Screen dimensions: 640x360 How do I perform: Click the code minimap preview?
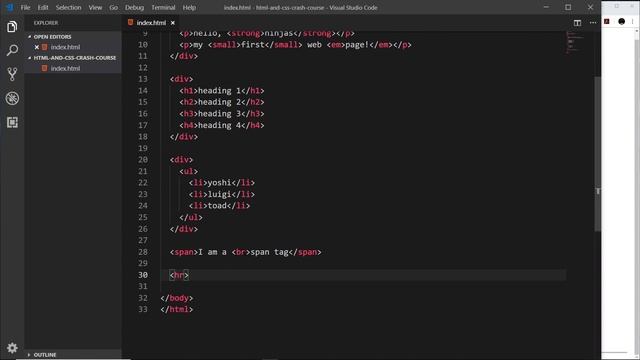click(x=575, y=43)
